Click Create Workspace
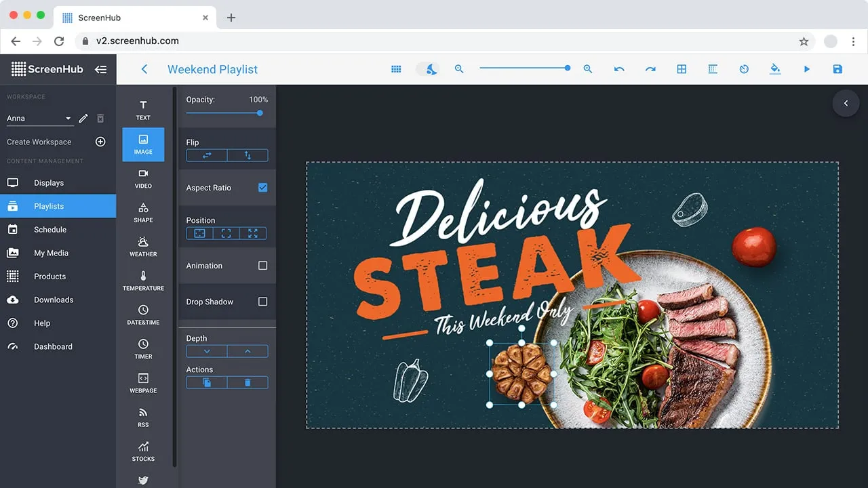 39,142
